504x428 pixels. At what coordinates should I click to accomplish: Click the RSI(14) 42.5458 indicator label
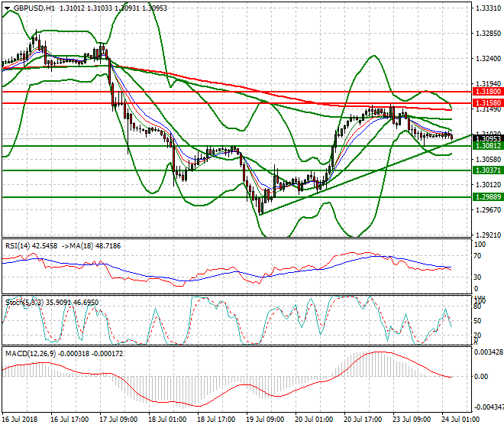pos(31,246)
